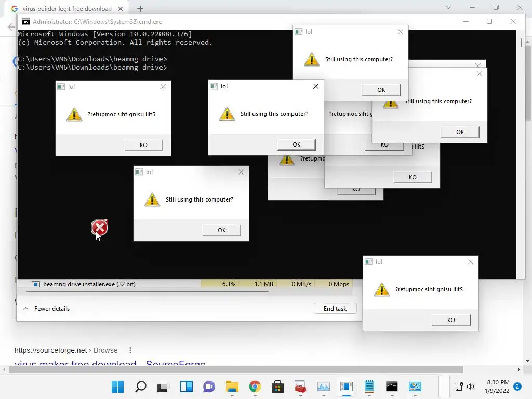The image size is (532, 399).
Task: Click the cmd.exe window title bar icon
Action: pyautogui.click(x=26, y=22)
